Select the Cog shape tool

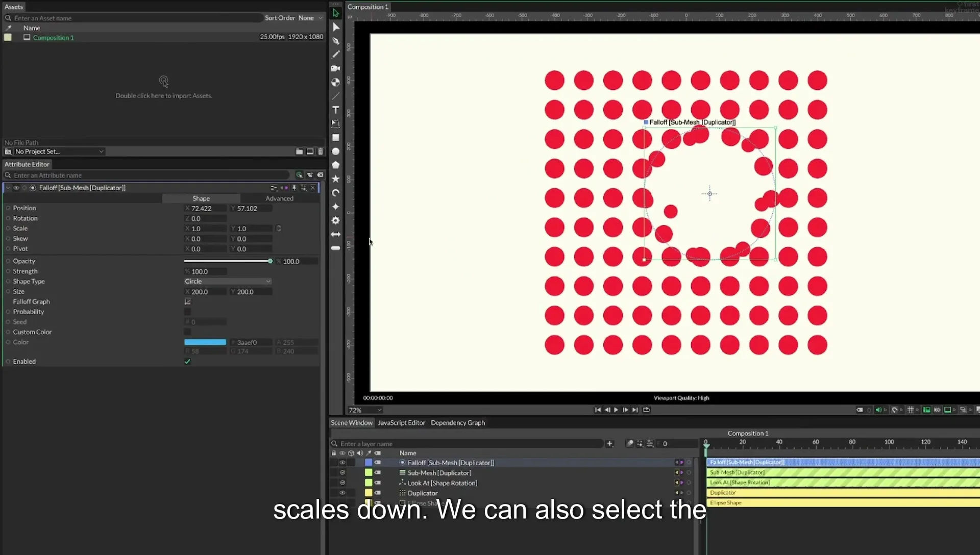[x=336, y=220]
